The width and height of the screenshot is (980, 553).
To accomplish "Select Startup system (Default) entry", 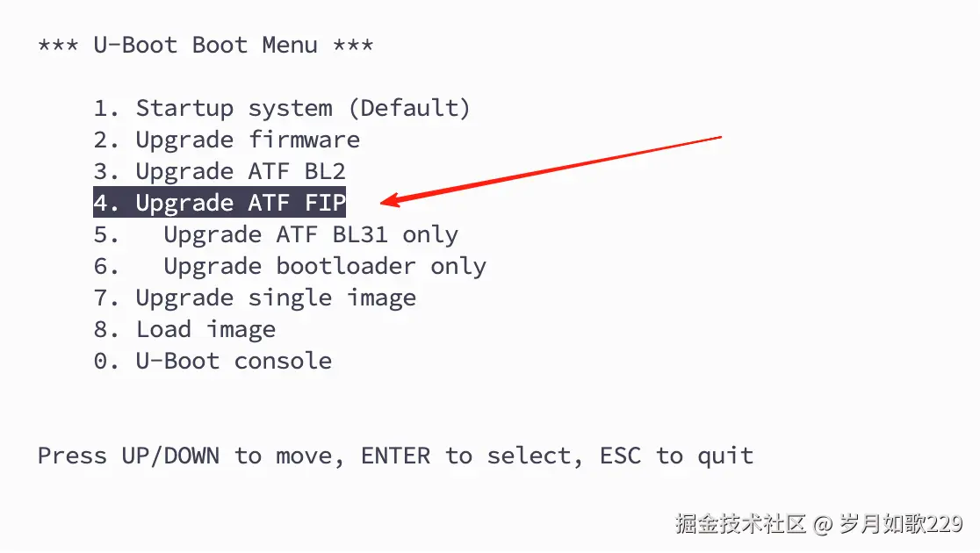I will [282, 108].
